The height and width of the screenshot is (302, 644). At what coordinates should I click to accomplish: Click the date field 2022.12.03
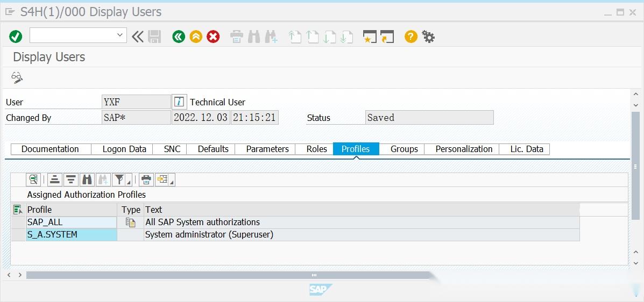click(201, 117)
